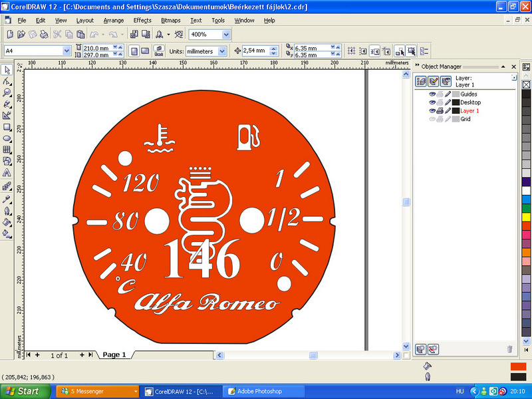Screen dimensions: 532x399
Task: Switch to Adobe Photoshop in taskbar
Action: click(x=264, y=392)
